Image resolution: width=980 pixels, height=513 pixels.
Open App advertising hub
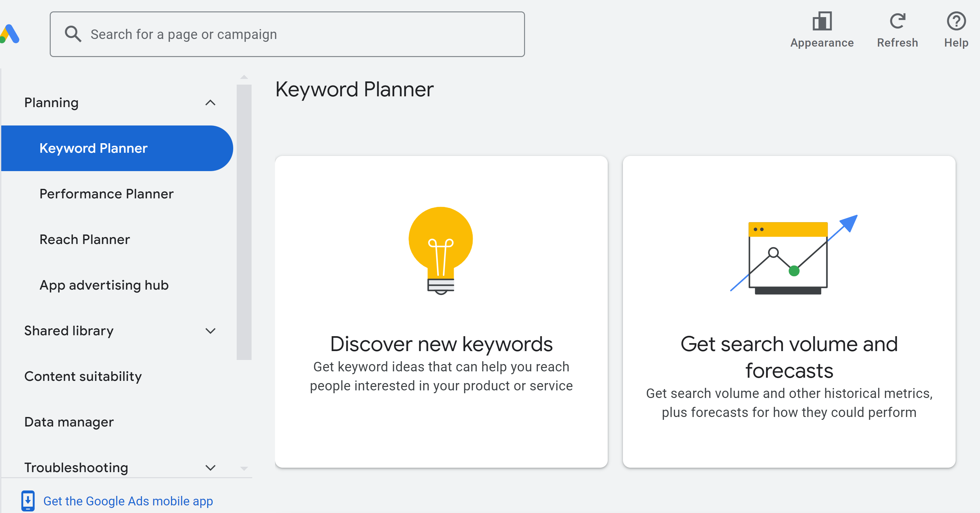click(x=104, y=285)
